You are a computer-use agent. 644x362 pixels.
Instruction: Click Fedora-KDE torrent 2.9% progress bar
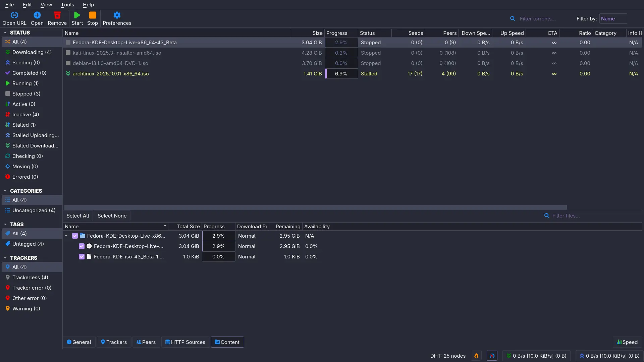click(341, 43)
